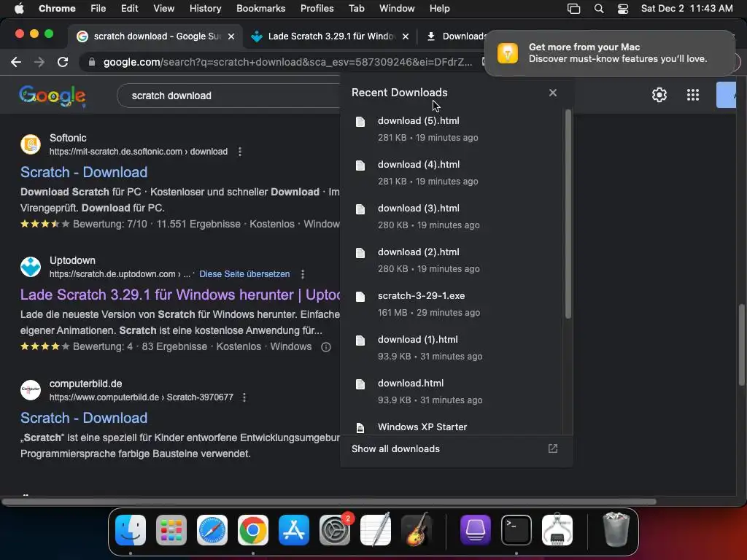This screenshot has width=747, height=560.
Task: Open the Windows XP Starter download entry
Action: pos(452,427)
